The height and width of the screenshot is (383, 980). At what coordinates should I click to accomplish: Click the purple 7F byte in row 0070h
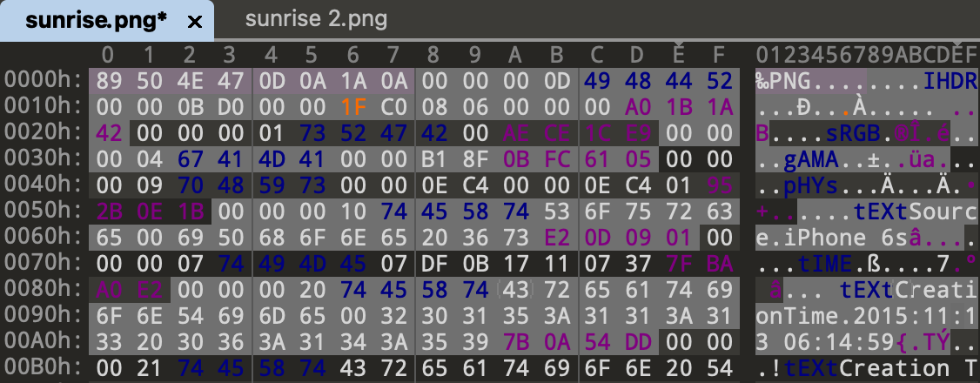click(677, 265)
